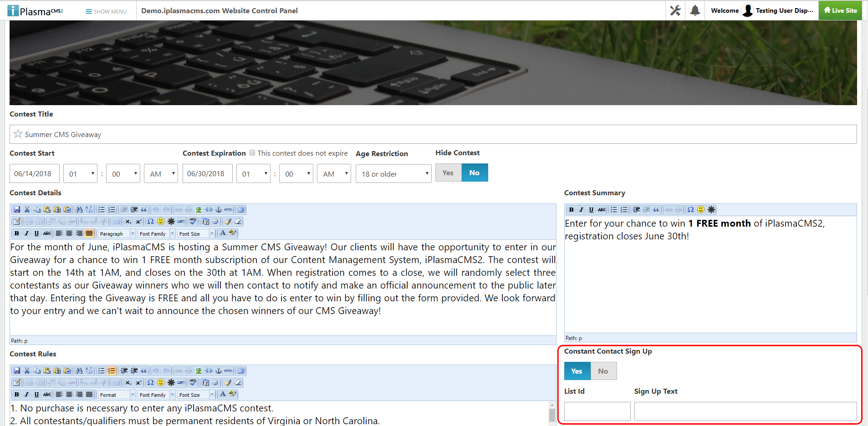Open Contest Start hour dropdown
Screen dimensions: 868x426
81,174
